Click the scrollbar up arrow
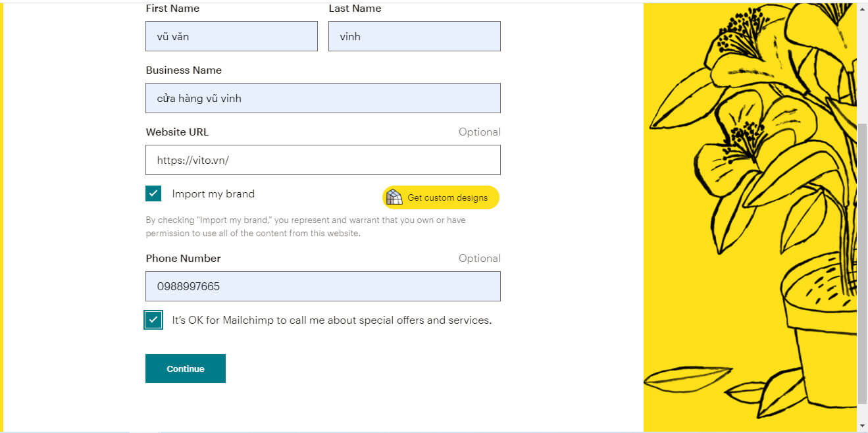This screenshot has width=868, height=433. click(862, 8)
